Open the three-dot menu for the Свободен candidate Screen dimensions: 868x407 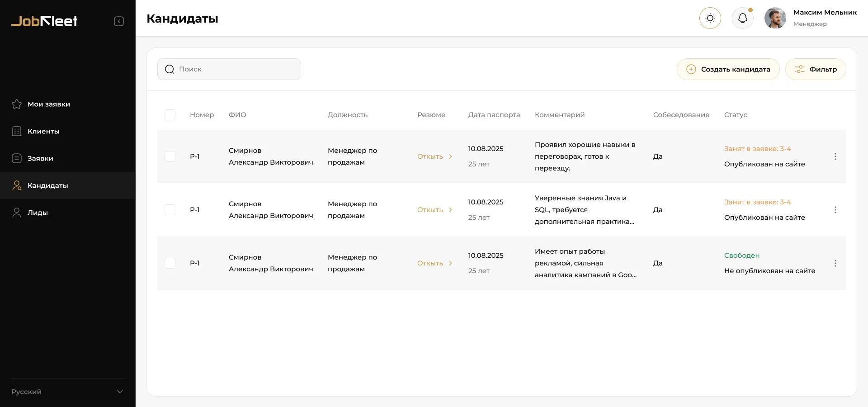click(x=835, y=263)
